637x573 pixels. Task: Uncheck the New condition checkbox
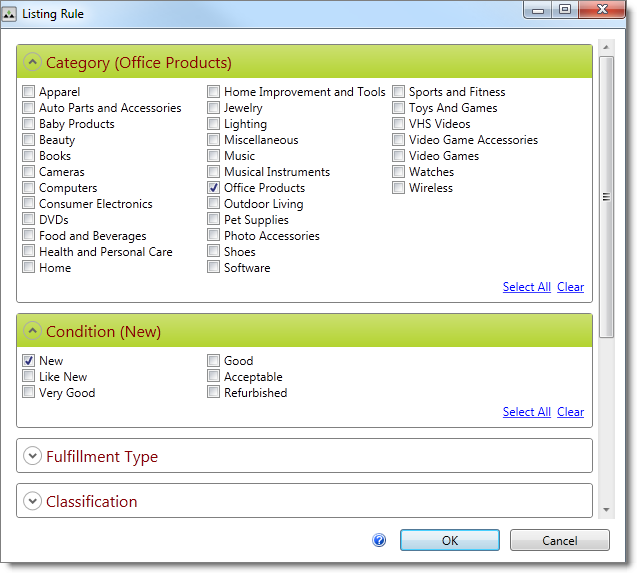(29, 361)
